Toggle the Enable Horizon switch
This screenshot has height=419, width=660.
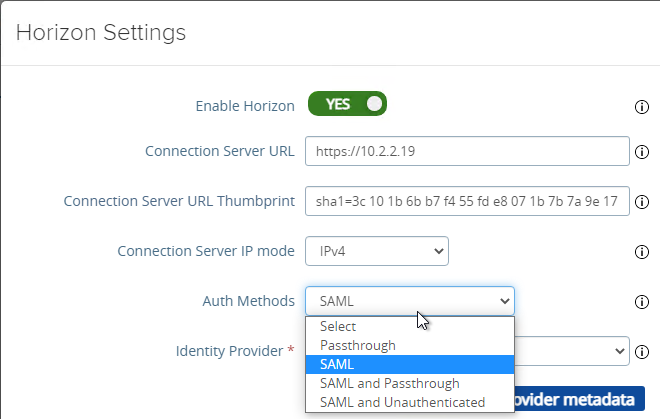click(x=347, y=104)
